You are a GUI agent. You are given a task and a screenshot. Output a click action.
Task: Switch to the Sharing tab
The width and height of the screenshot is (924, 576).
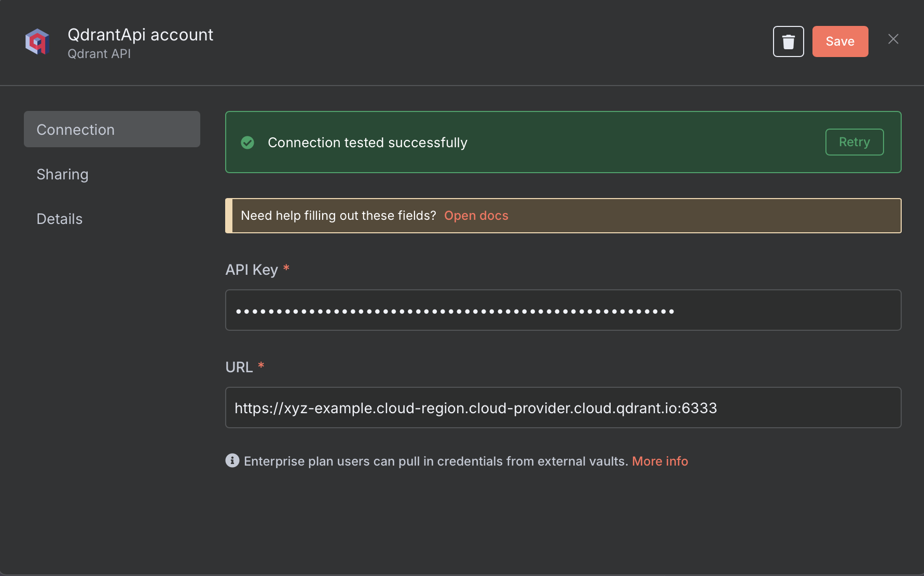(62, 174)
